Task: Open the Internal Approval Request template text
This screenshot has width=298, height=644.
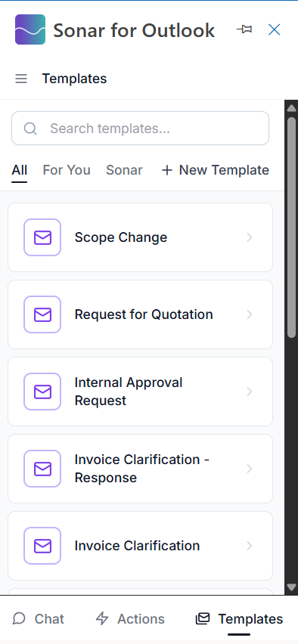Action: (x=129, y=392)
